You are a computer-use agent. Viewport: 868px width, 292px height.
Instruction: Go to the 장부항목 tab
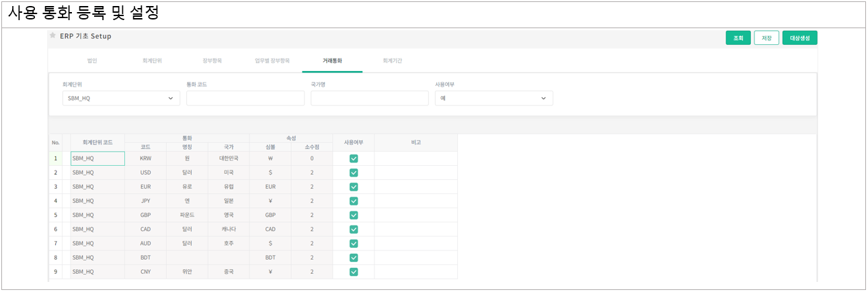tap(212, 60)
